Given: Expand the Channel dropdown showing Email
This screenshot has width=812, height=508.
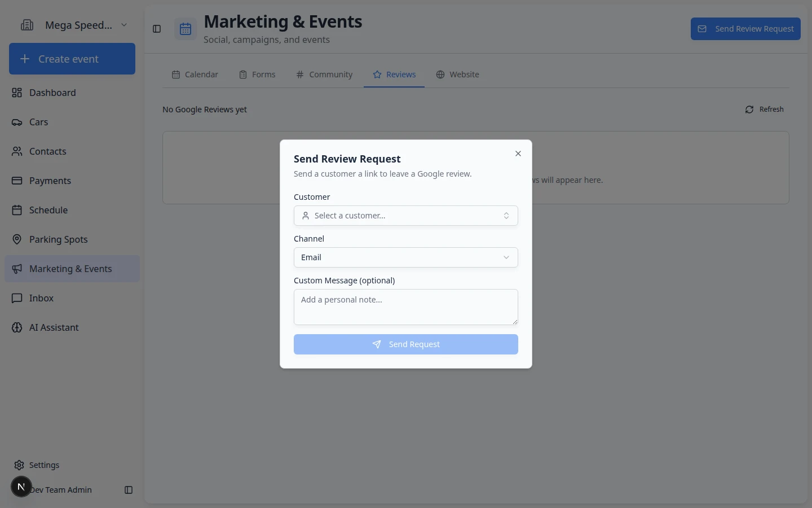Looking at the screenshot, I should point(406,257).
